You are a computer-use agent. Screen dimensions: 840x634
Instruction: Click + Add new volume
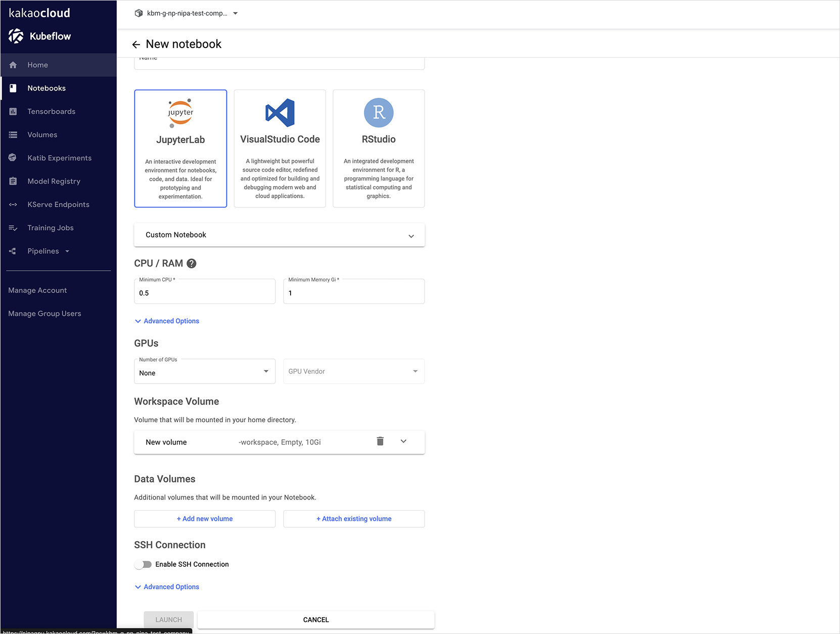coord(205,519)
